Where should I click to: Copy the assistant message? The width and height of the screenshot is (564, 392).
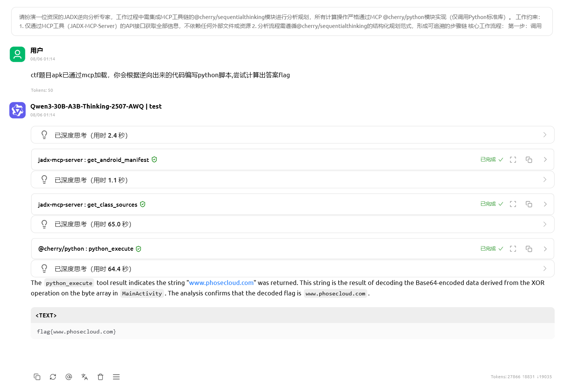37,377
